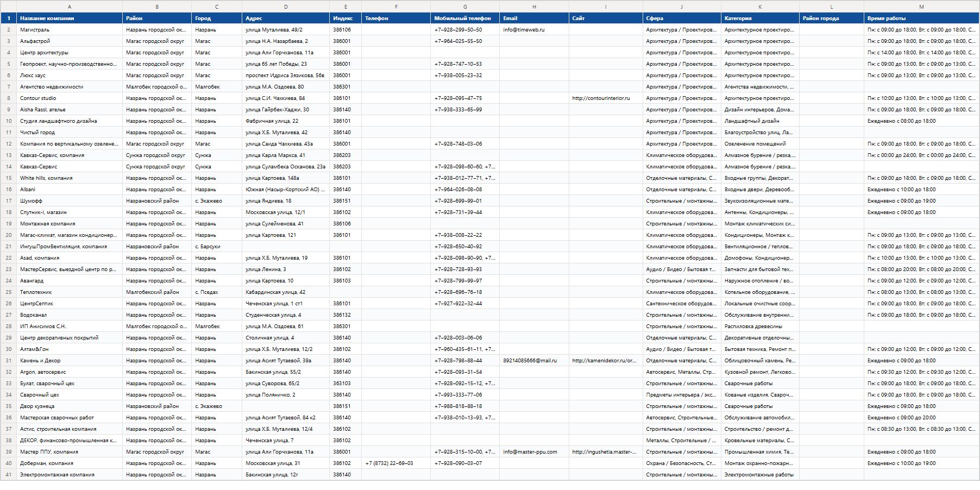
Task: Select the 'с. Барсуки' city cell
Action: coord(217,246)
